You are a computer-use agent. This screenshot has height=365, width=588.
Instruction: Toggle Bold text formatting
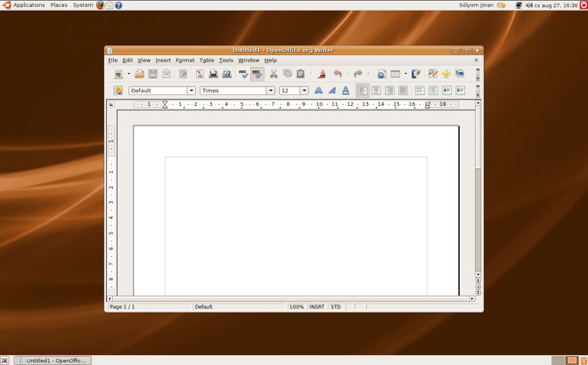[318, 90]
